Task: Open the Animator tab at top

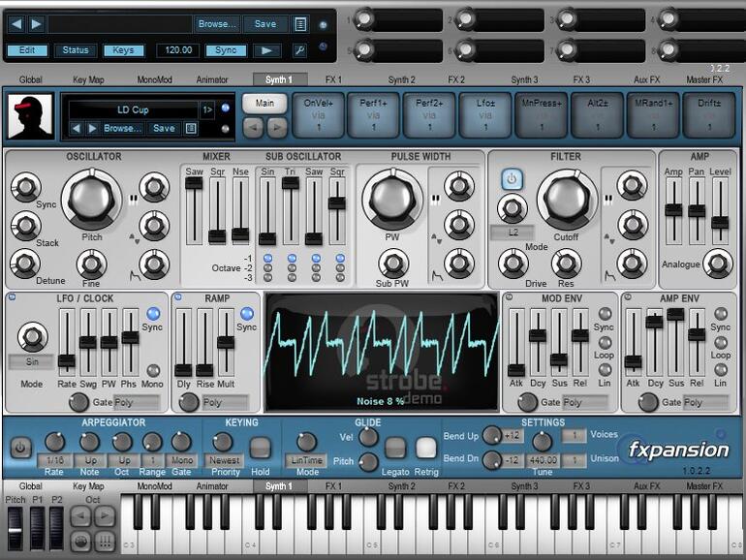Action: tap(212, 80)
